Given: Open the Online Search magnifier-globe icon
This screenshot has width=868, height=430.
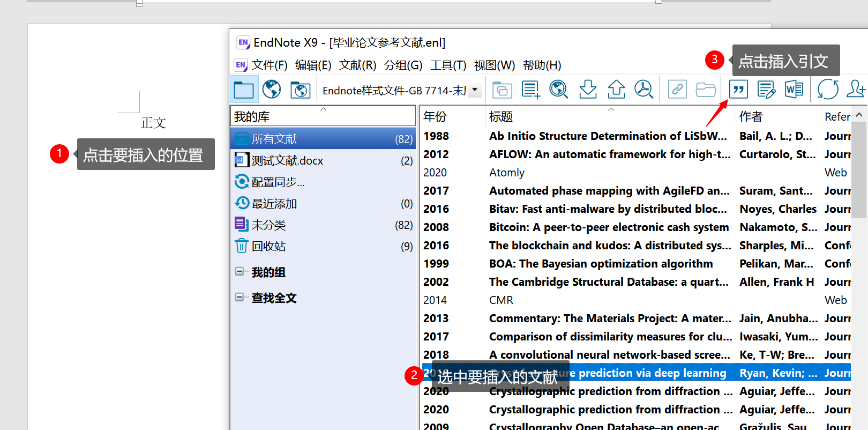Looking at the screenshot, I should 559,90.
